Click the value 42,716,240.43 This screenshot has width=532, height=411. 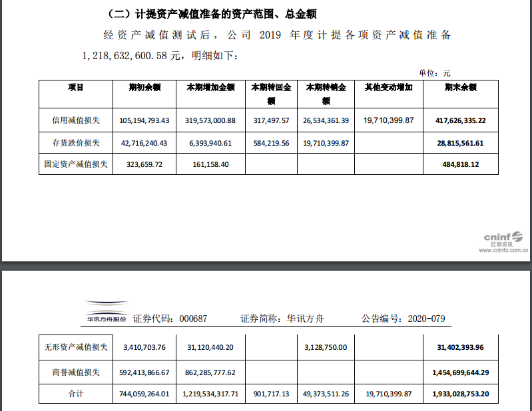tap(144, 144)
